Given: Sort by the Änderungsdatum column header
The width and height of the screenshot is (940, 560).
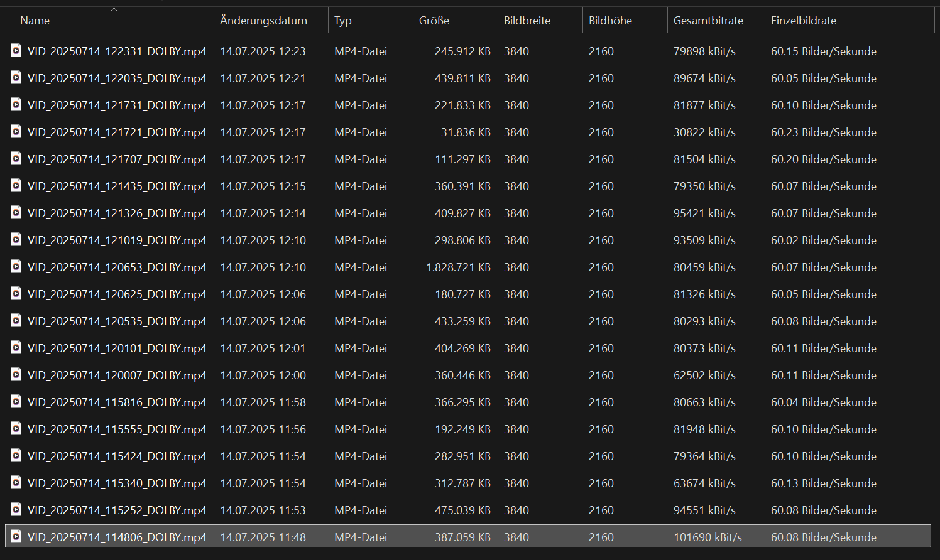Looking at the screenshot, I should click(x=263, y=21).
